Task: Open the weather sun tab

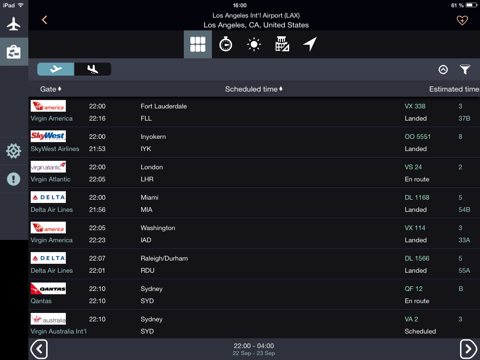Action: 254,44
